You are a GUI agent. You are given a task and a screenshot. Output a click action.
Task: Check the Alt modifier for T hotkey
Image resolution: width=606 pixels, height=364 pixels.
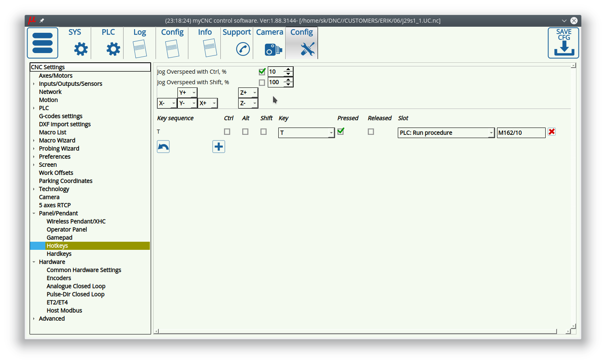point(245,132)
